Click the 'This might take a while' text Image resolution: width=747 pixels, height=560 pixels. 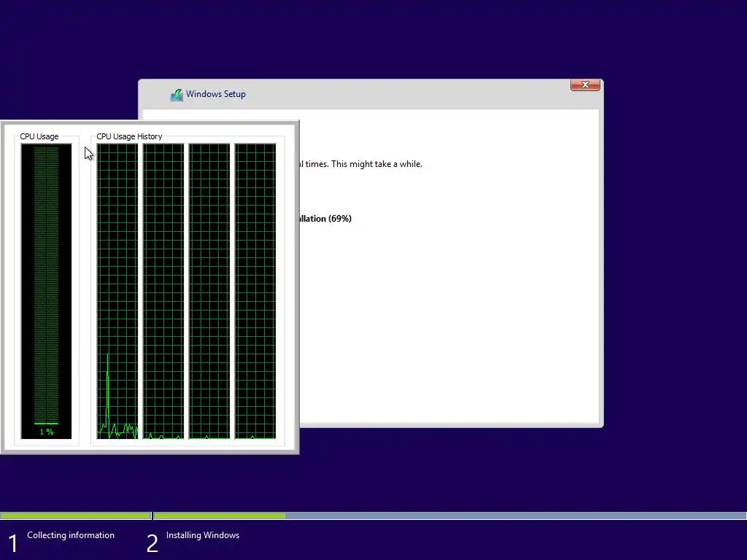coord(377,164)
